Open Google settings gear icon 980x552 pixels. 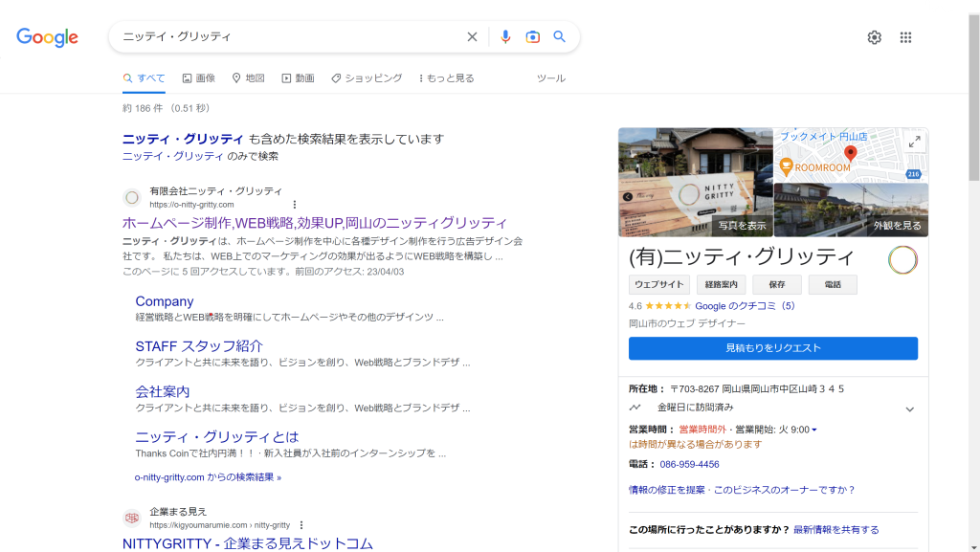coord(875,37)
